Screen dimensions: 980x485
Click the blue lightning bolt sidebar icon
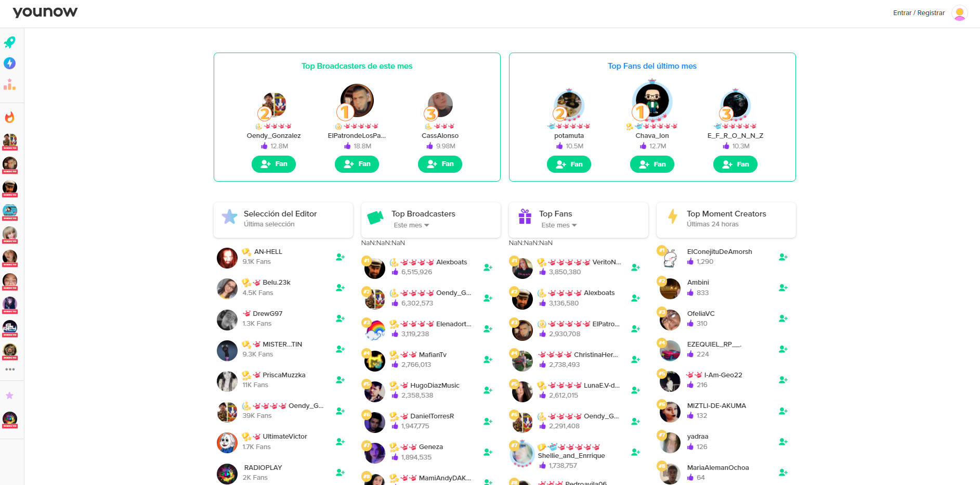tap(9, 63)
